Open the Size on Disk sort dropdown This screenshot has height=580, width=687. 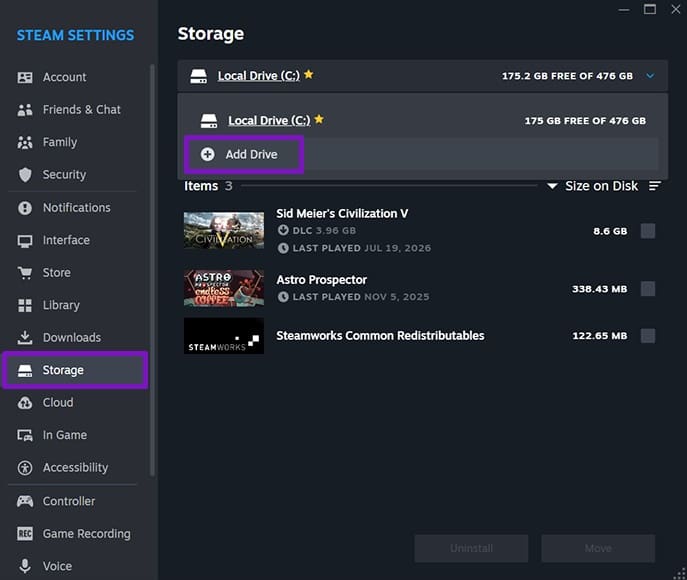593,186
